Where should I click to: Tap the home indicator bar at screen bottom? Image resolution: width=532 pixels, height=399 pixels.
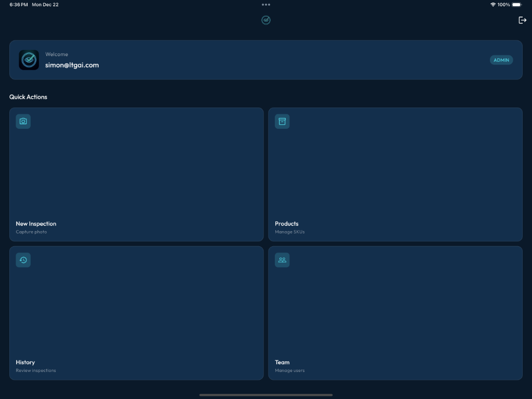coord(266,394)
